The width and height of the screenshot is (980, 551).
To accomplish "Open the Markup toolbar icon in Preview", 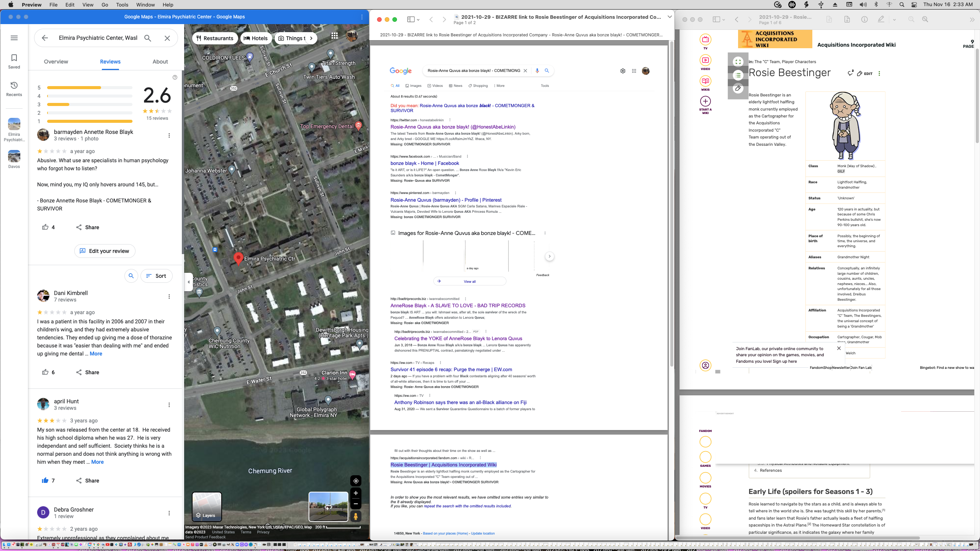I will coord(881,19).
